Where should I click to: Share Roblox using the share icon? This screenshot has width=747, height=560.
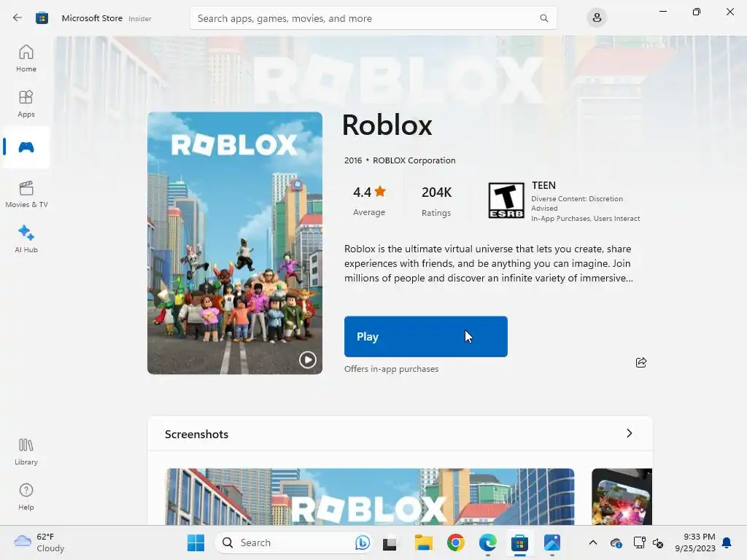tap(640, 362)
